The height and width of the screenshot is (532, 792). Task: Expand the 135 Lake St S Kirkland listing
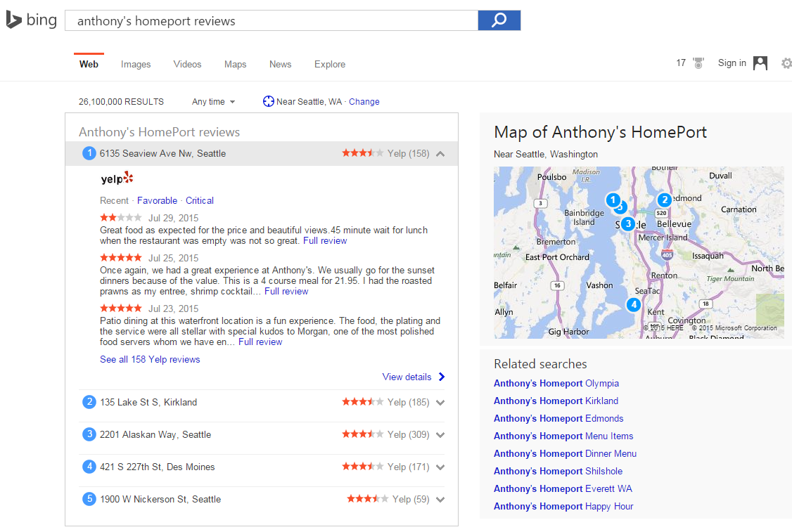click(x=440, y=403)
